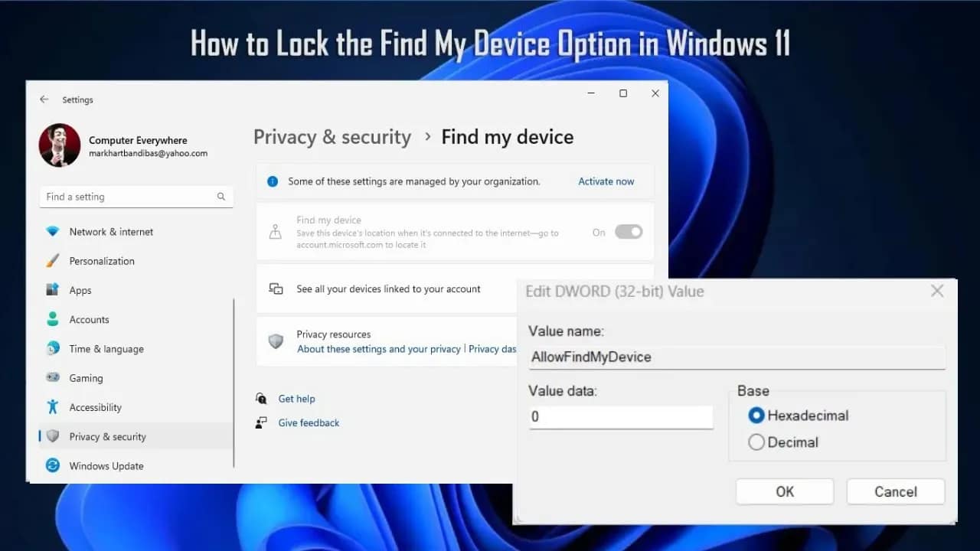Image resolution: width=980 pixels, height=551 pixels.
Task: Toggle the Find my device switch off
Action: pyautogui.click(x=628, y=232)
